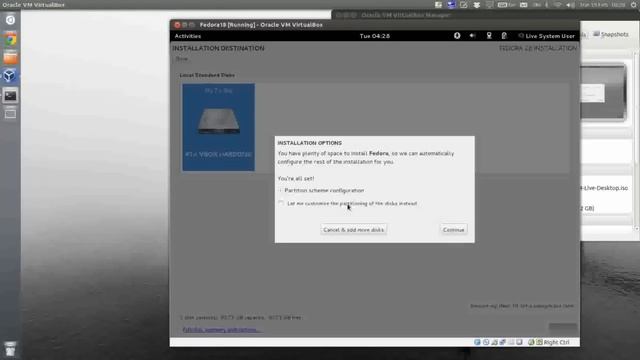Image resolution: width=640 pixels, height=360 pixels.
Task: Open the workspace switcher launcher icon
Action: [10, 114]
